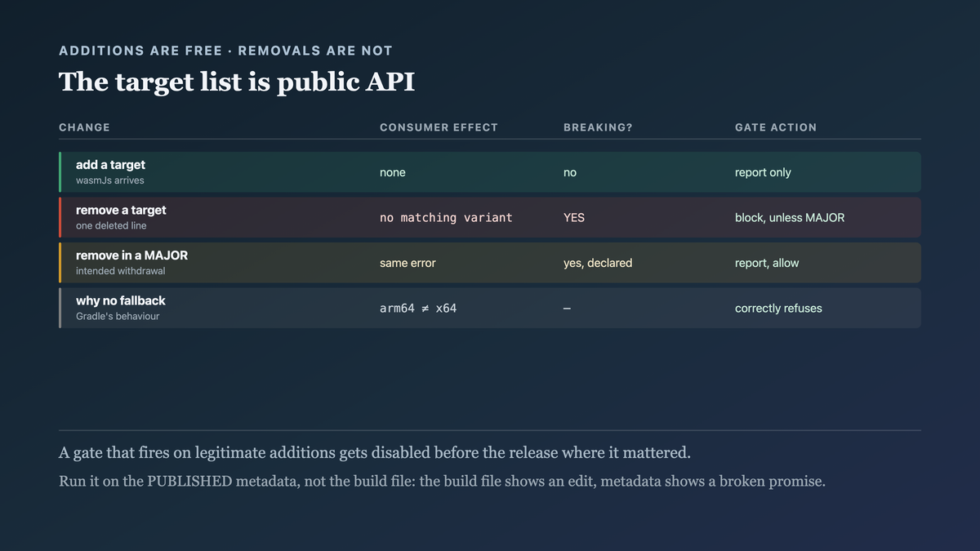The height and width of the screenshot is (551, 980).
Task: Click the 'report, allow' gate action
Action: [x=767, y=263]
